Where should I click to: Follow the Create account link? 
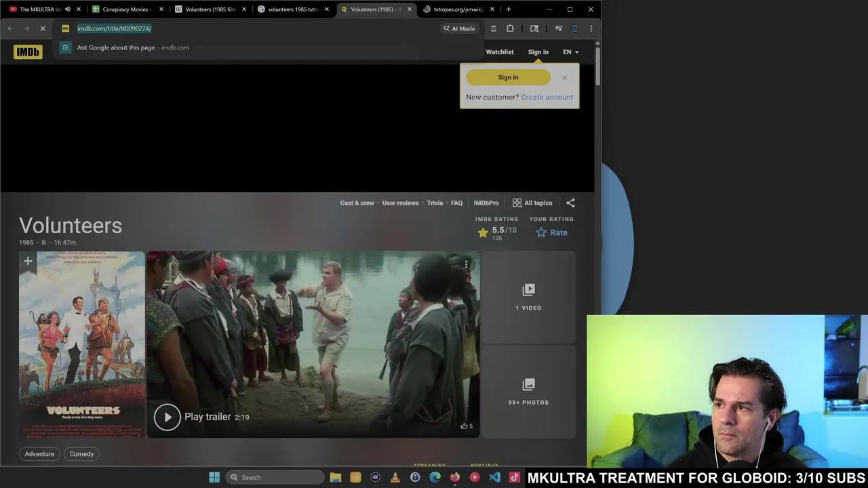(547, 97)
